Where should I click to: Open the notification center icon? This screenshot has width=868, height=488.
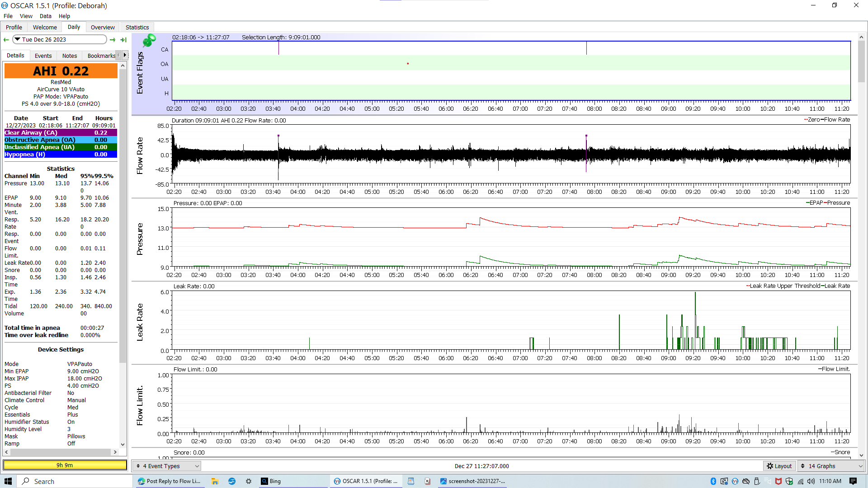(x=853, y=481)
